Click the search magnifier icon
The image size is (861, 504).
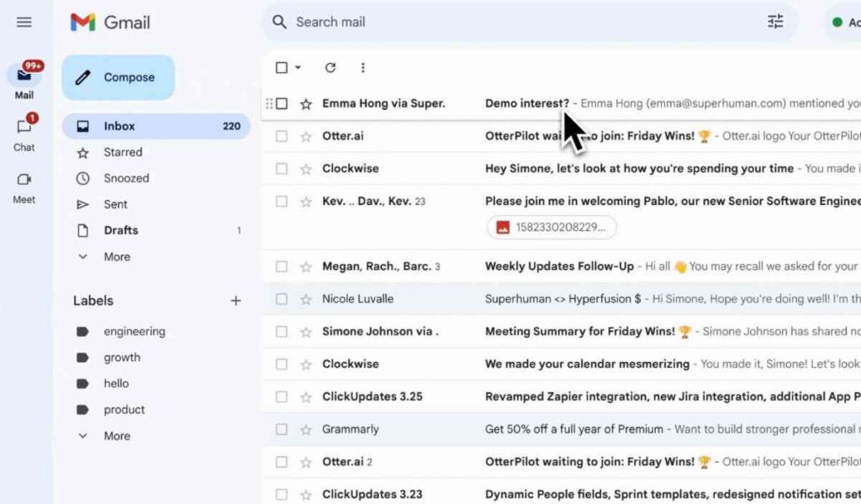279,22
